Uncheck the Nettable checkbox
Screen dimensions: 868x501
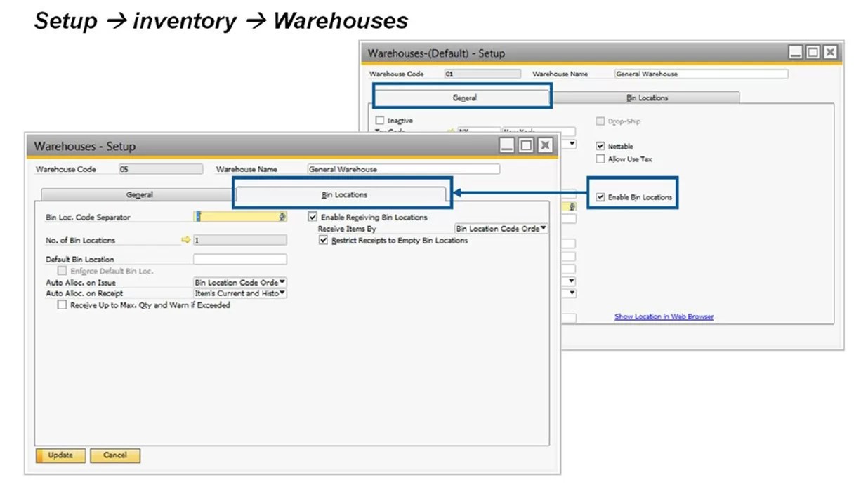click(600, 147)
